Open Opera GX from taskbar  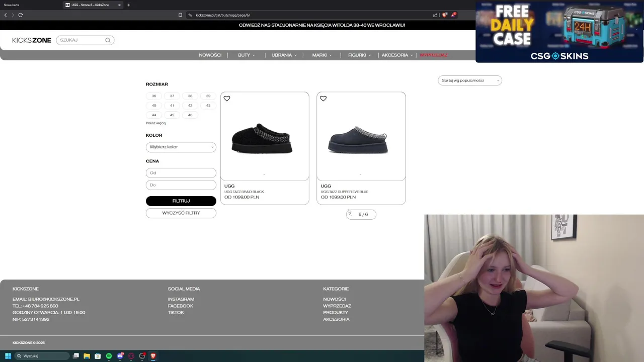click(131, 356)
